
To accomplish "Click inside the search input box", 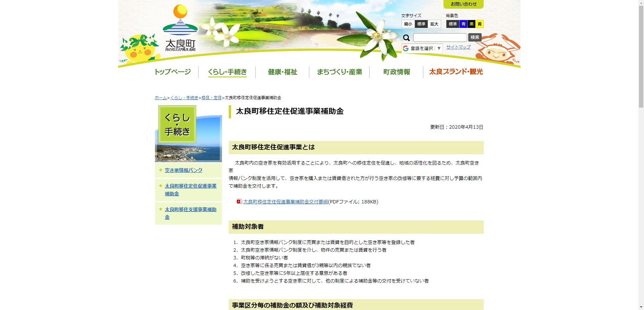I will (x=439, y=38).
